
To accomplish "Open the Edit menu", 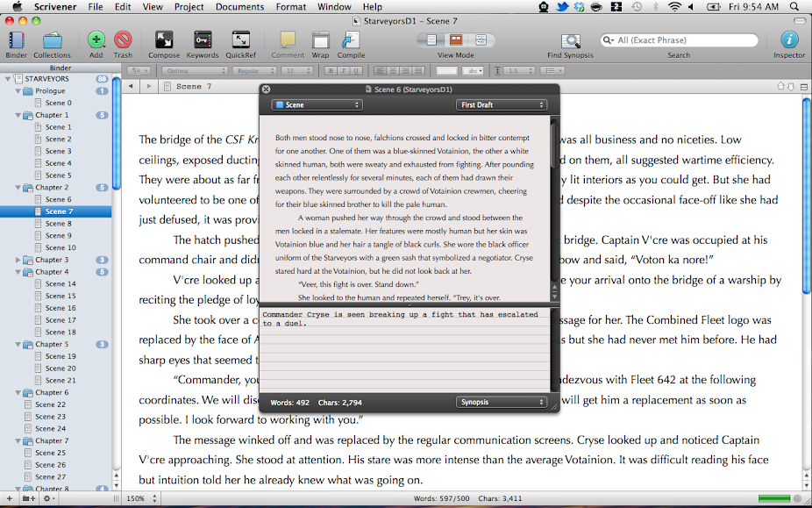I will coord(123,7).
